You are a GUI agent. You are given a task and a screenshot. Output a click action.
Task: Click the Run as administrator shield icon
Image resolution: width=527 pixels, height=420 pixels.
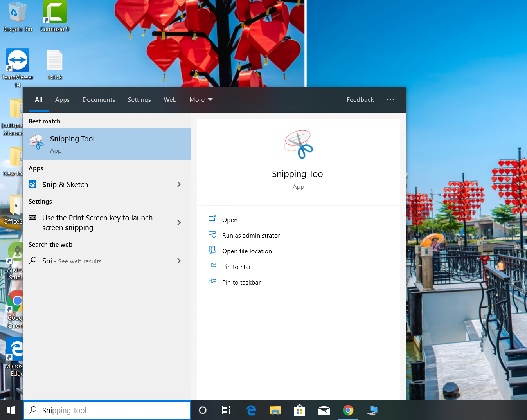point(212,234)
